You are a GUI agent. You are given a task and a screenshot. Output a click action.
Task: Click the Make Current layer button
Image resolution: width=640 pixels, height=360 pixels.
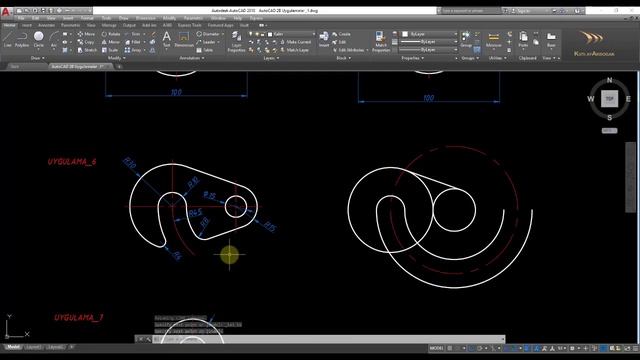pyautogui.click(x=295, y=42)
